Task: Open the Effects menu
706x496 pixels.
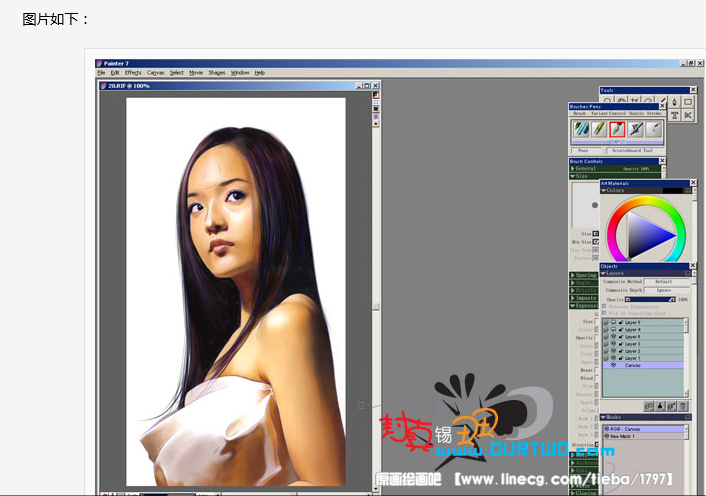Action: [x=133, y=72]
